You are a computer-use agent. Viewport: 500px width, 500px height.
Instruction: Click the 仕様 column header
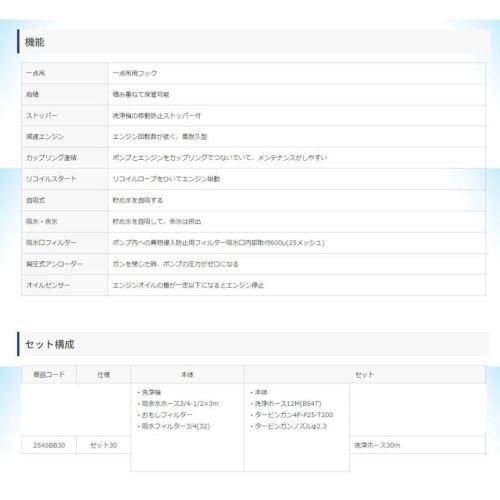(103, 375)
